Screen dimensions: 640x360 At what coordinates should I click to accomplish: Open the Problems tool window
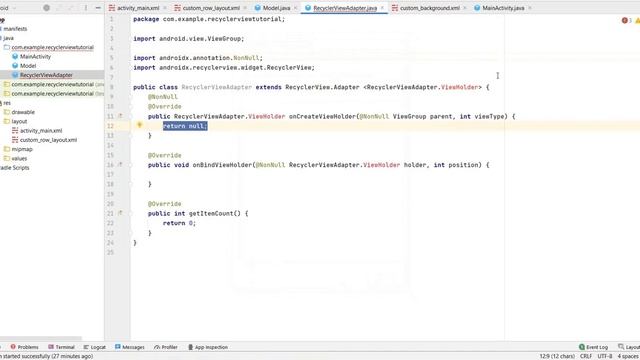24,347
